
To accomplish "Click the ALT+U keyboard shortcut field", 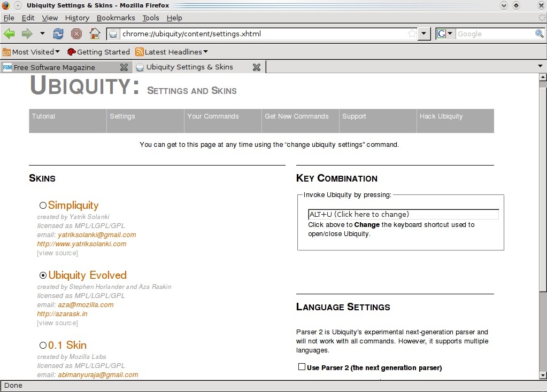I will (403, 214).
